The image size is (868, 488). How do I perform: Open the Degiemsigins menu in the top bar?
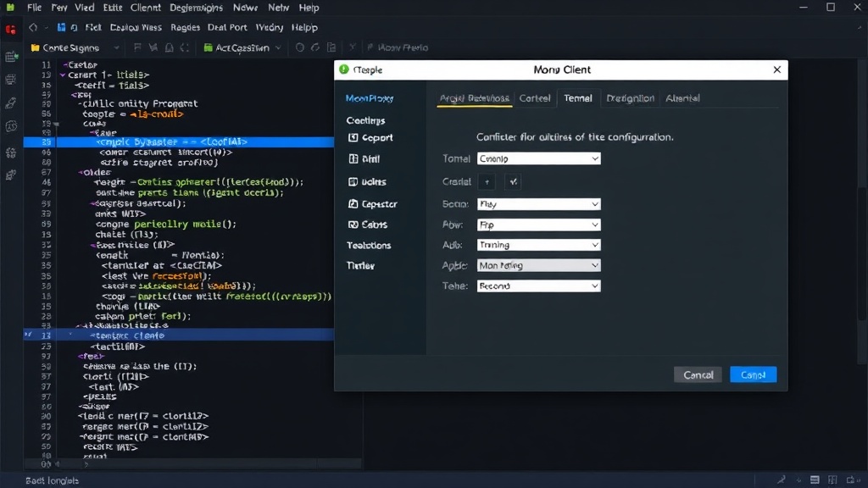pos(196,8)
